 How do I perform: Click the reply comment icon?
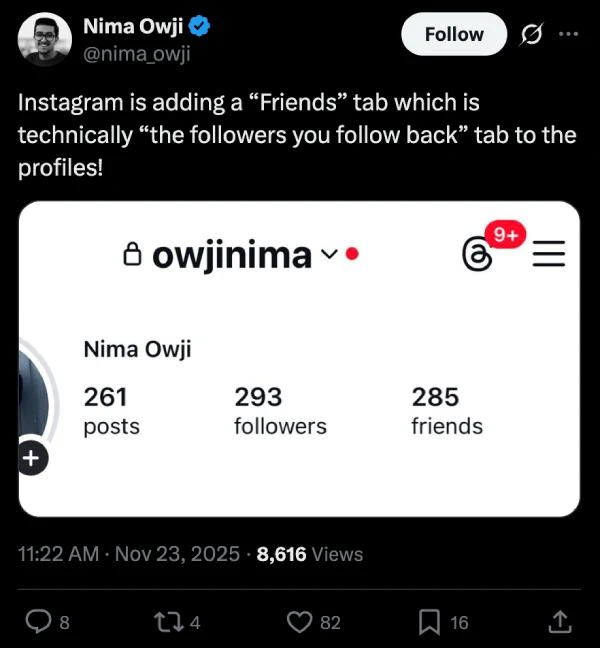tap(40, 622)
